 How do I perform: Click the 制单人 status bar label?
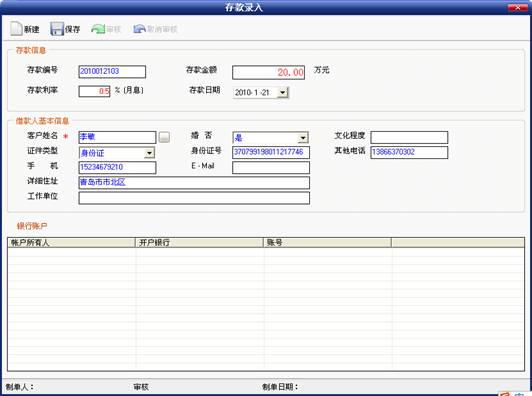[19, 386]
